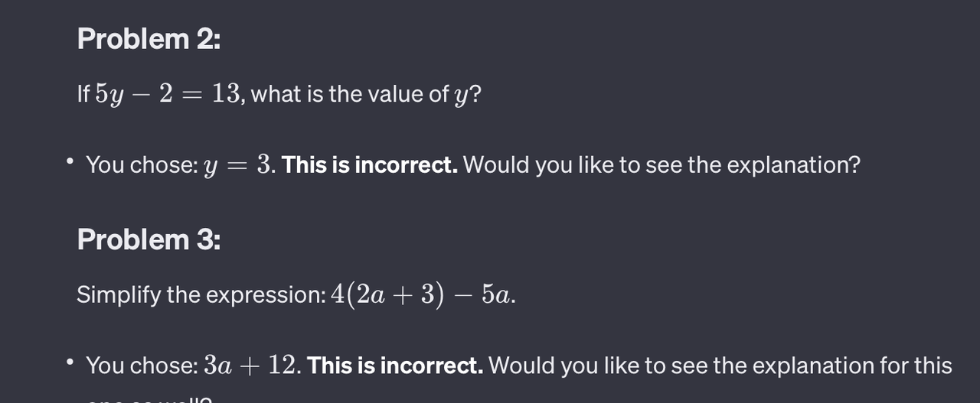Screen dimensions: 980x403
Task: Click the "Problem 2:" heading
Action: point(149,39)
